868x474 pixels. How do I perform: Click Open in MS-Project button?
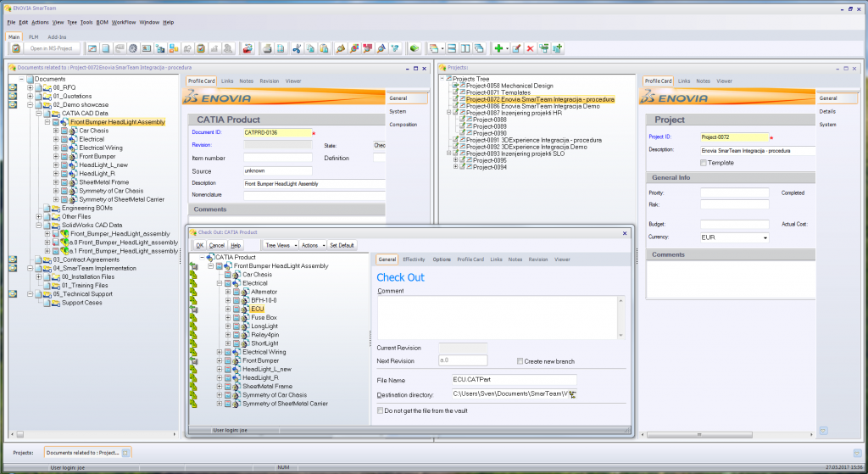[x=52, y=48]
